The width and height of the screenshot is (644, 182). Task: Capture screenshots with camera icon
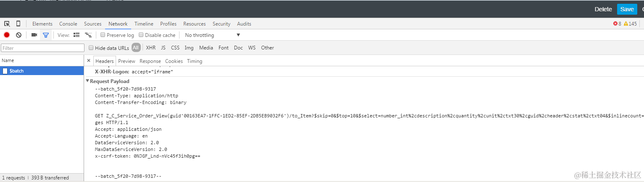click(34, 35)
